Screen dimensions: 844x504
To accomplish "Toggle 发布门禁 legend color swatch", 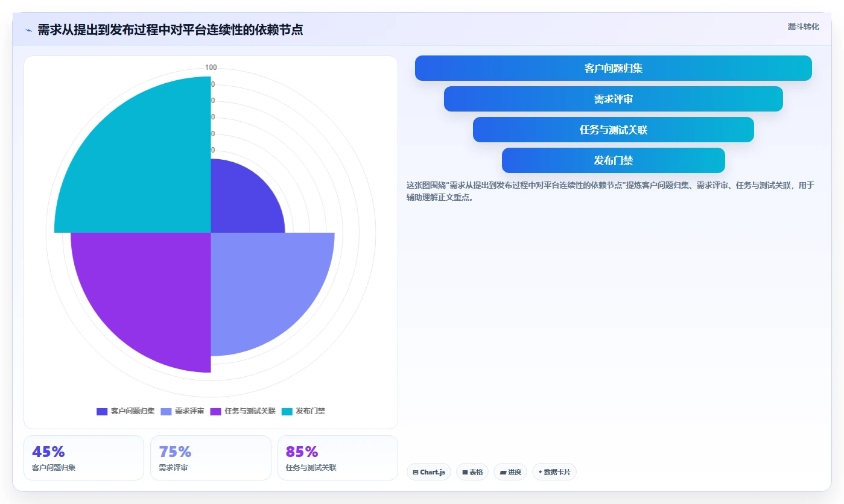I will [287, 411].
